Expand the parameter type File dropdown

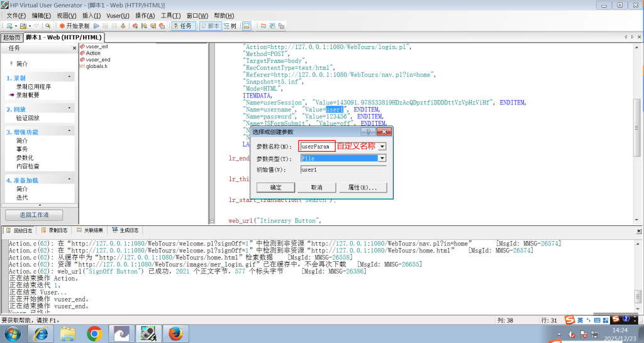click(x=382, y=159)
